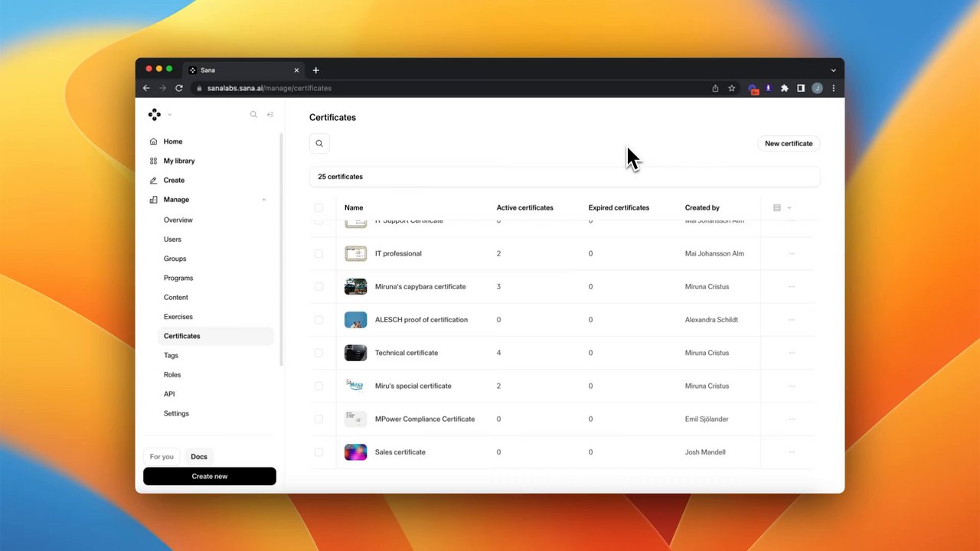Check the ALESCH proof of certification checkbox
The image size is (980, 551).
coord(318,320)
